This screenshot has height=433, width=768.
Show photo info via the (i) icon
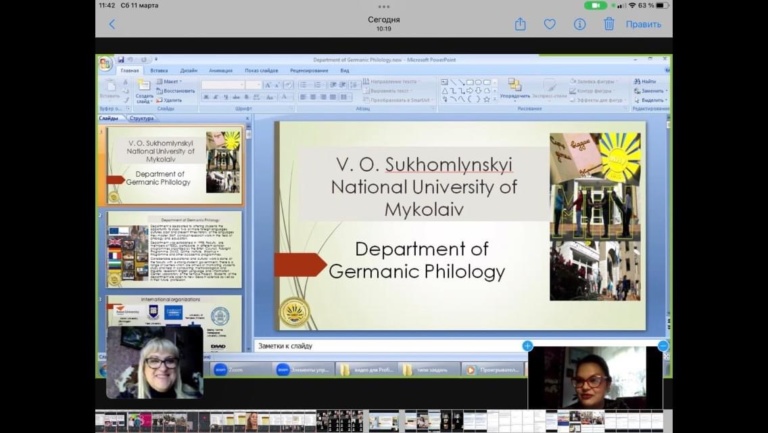[x=580, y=24]
